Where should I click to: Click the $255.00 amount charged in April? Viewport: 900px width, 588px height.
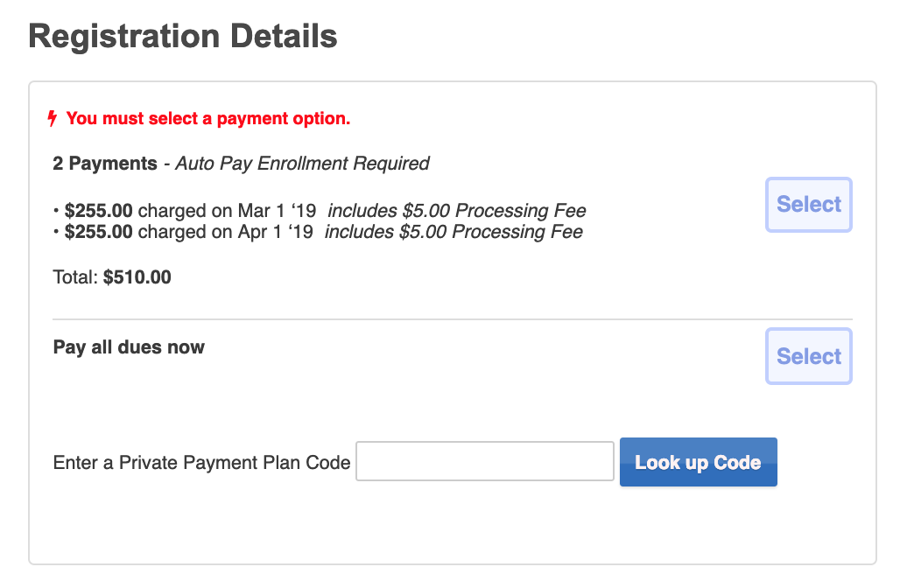[x=99, y=232]
